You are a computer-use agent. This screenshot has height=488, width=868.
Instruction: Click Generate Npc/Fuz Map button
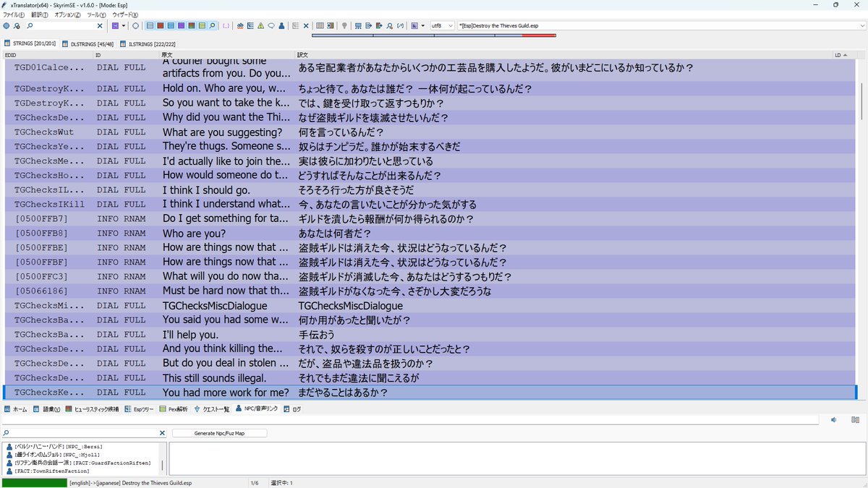click(220, 433)
